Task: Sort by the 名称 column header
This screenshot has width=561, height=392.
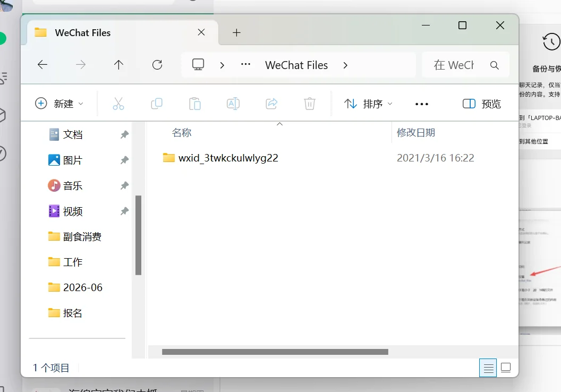Action: tap(182, 133)
